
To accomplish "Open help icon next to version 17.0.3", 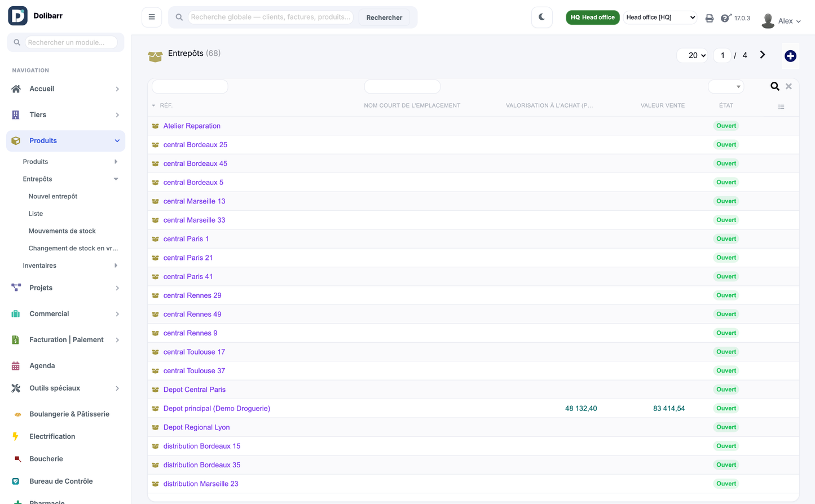I will [726, 18].
